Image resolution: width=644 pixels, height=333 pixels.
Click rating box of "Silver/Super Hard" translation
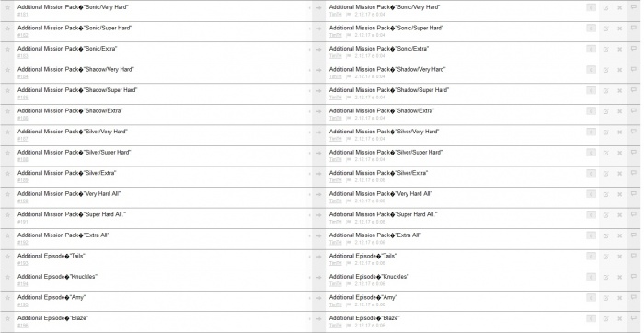pyautogui.click(x=591, y=153)
